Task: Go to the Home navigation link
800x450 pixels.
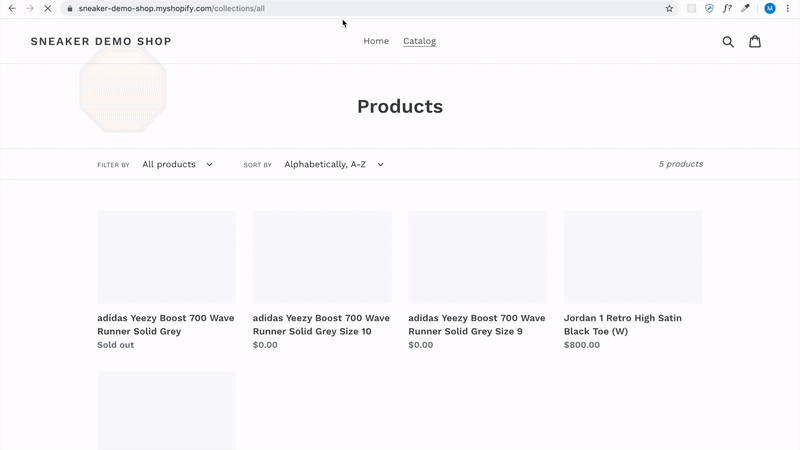Action: click(x=376, y=41)
